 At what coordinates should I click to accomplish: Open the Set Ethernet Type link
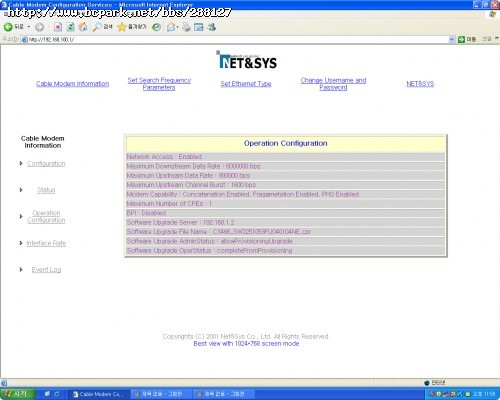(x=246, y=84)
